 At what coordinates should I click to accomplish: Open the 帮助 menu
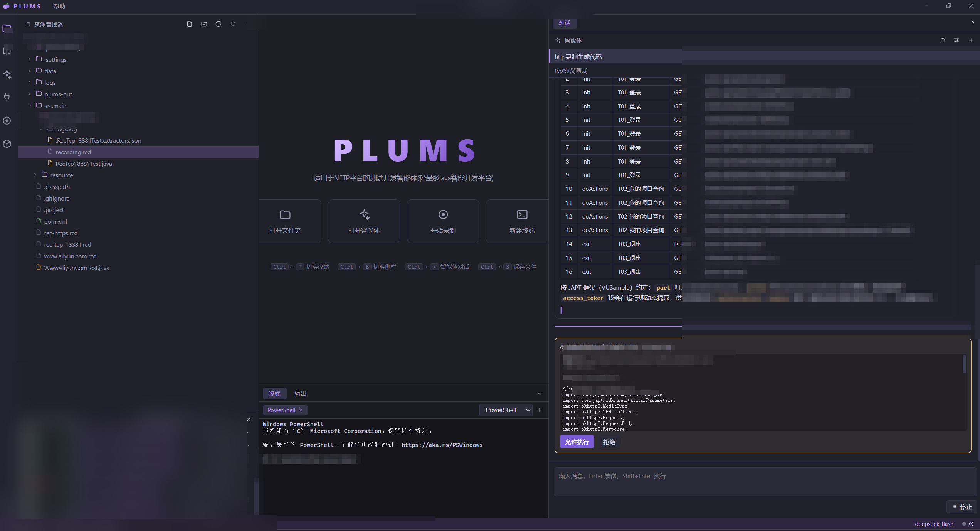pyautogui.click(x=59, y=6)
